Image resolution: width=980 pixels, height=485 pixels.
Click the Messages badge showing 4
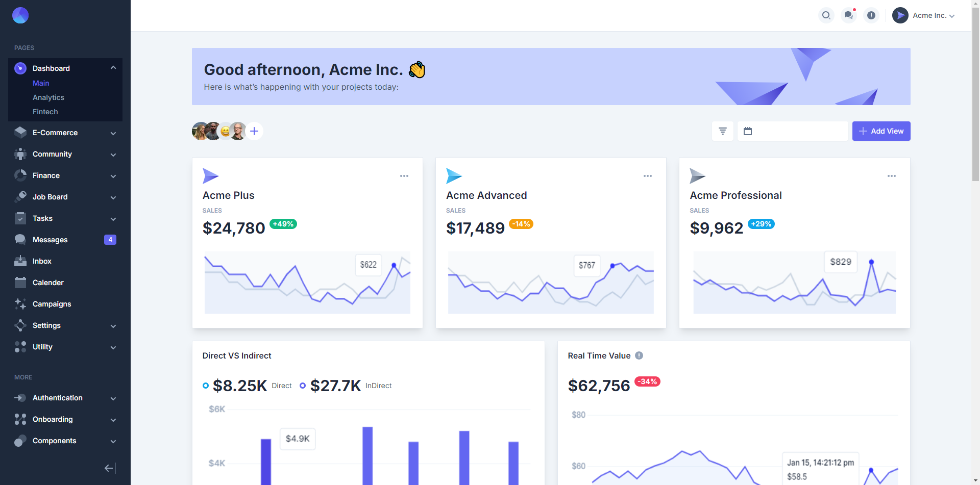click(110, 240)
